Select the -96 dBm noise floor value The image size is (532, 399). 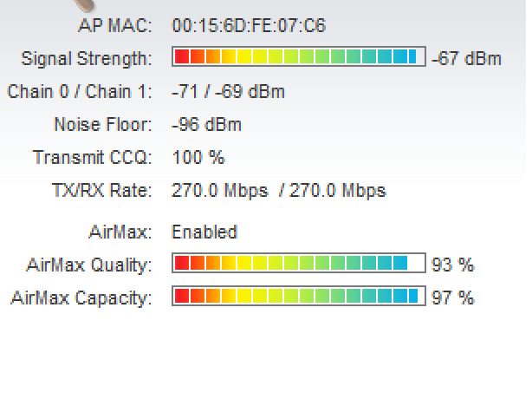point(206,125)
